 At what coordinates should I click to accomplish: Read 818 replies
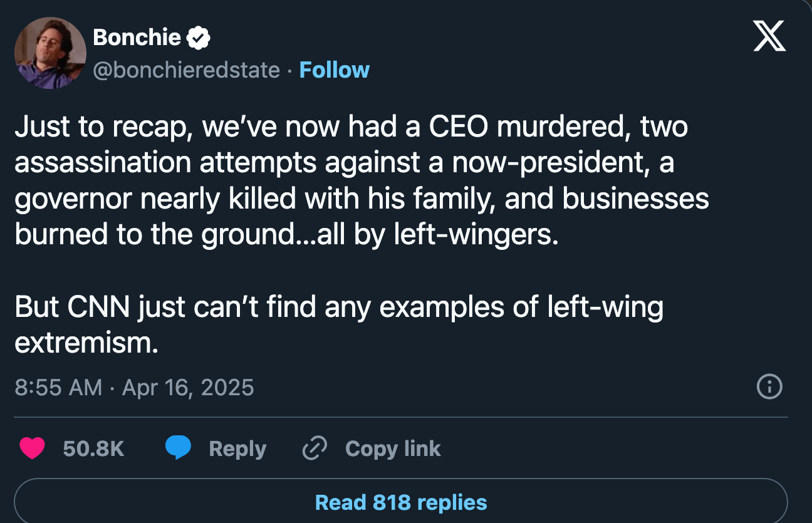(401, 502)
